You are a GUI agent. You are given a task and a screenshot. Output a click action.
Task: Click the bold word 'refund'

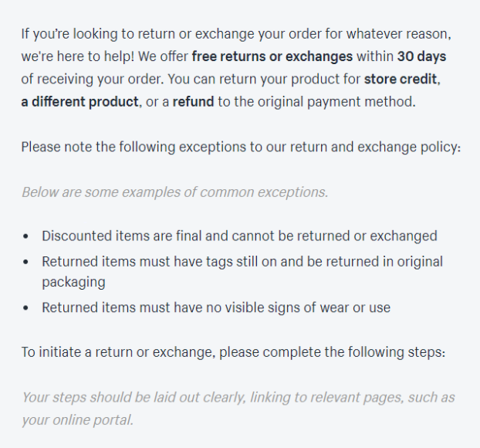click(x=193, y=102)
